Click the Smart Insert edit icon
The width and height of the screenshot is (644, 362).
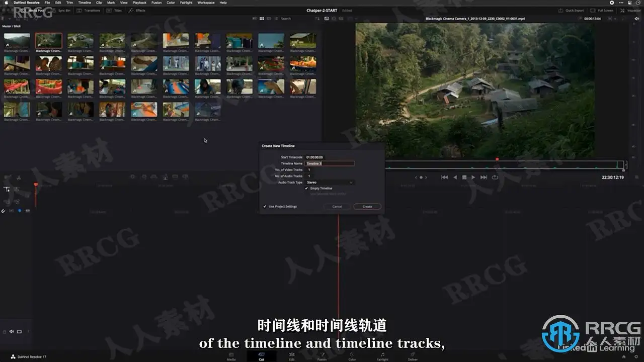point(132,176)
